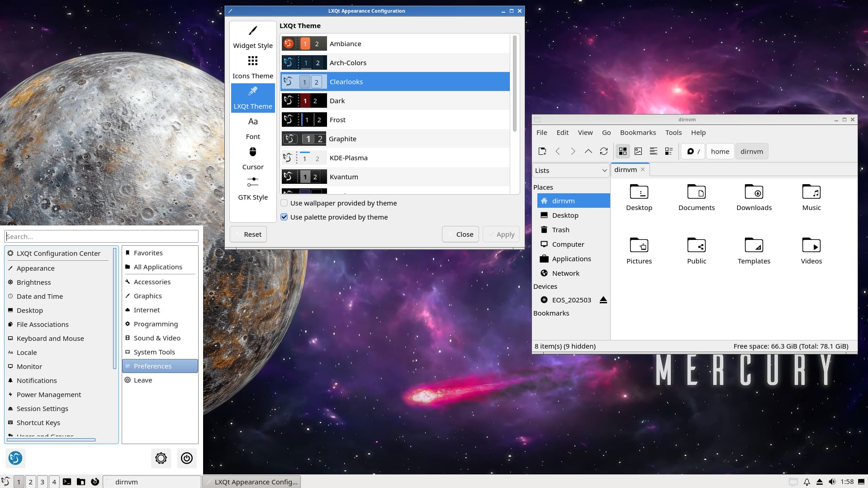Open the Videos folder

click(811, 251)
